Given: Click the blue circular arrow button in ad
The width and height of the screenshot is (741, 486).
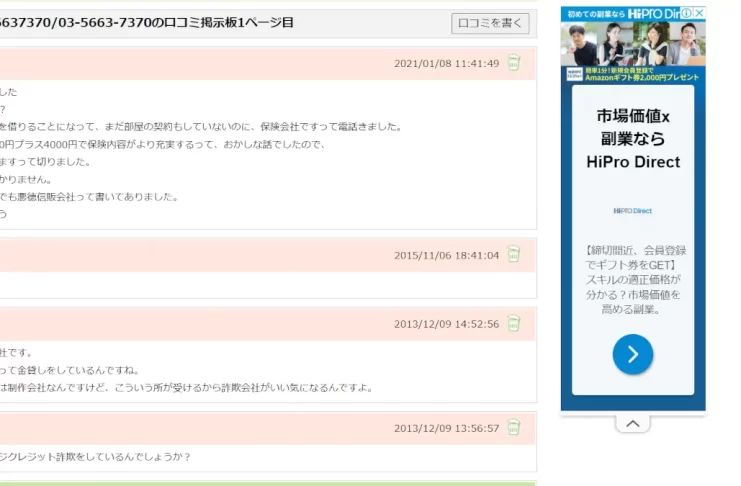Looking at the screenshot, I should [632, 354].
